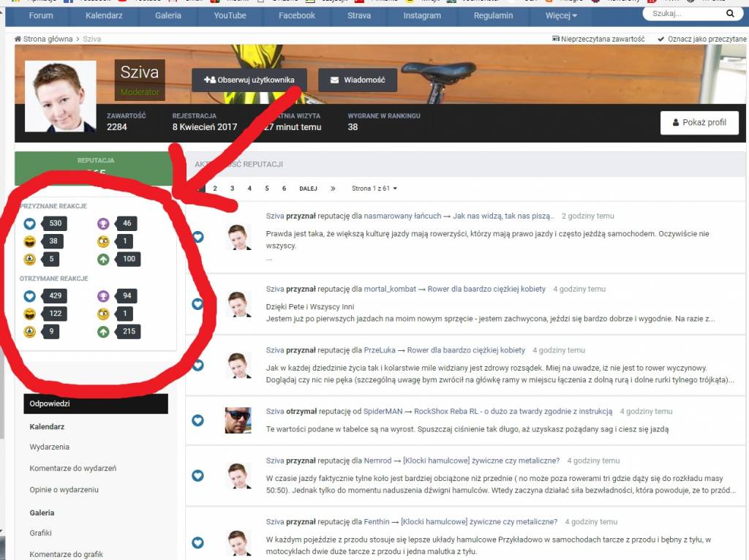Click the given upvote arrow icon with 100
This screenshot has height=560, width=749.
[103, 260]
